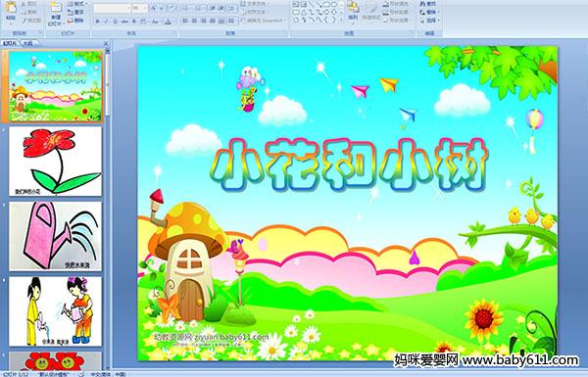The image size is (588, 377).
Task: Click the Quick Styles (快速样式) button
Action: (371, 11)
